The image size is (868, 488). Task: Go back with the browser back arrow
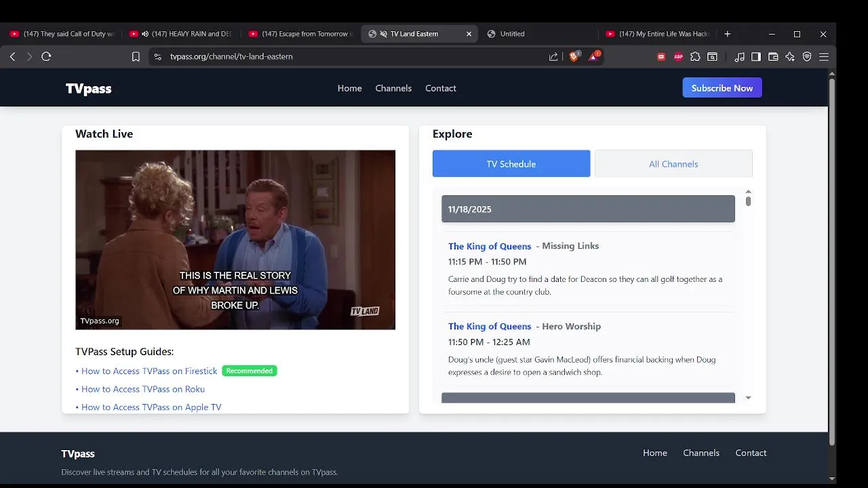(x=12, y=57)
